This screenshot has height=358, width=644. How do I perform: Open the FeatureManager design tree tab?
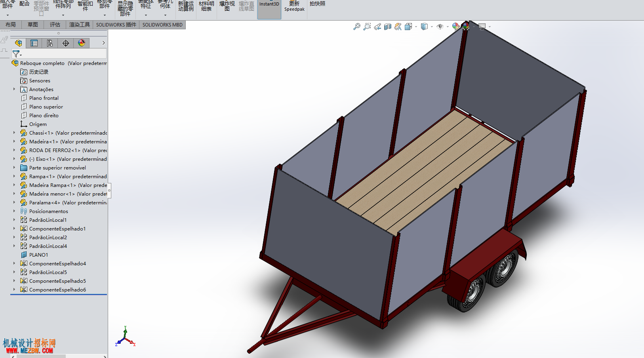click(x=18, y=43)
